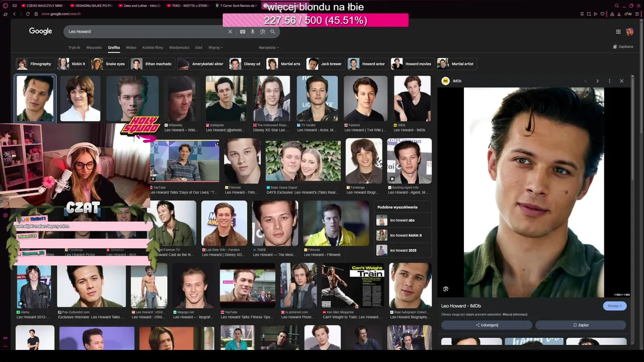Click the Zapisz save button

[x=581, y=325]
